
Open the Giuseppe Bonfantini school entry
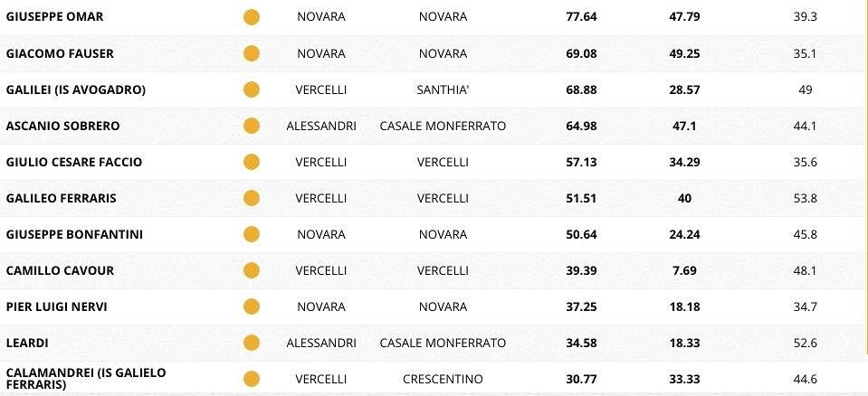point(74,234)
